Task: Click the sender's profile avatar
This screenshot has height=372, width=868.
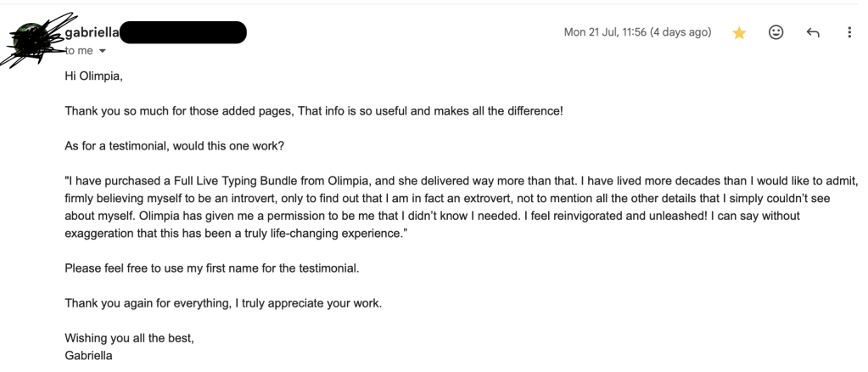Action: [34, 40]
